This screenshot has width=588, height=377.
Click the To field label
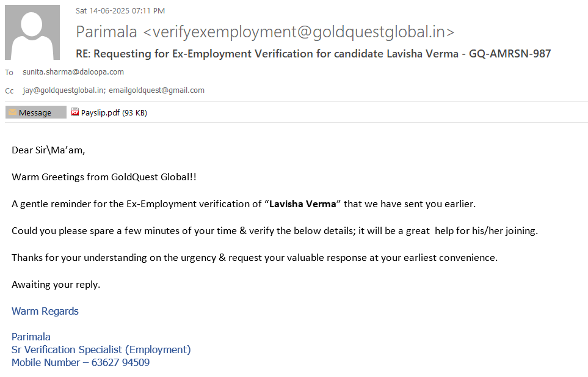(9, 73)
